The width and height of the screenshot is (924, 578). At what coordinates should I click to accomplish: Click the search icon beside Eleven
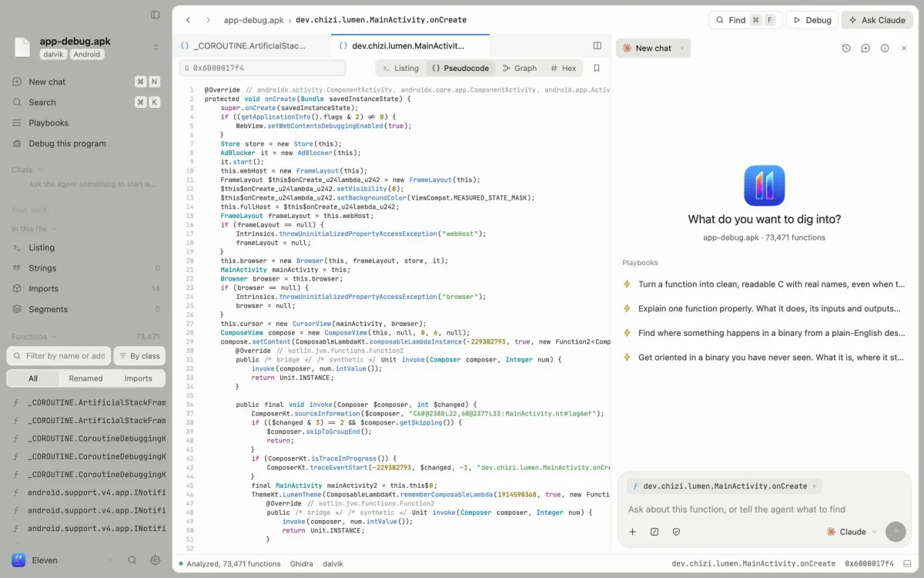(132, 560)
